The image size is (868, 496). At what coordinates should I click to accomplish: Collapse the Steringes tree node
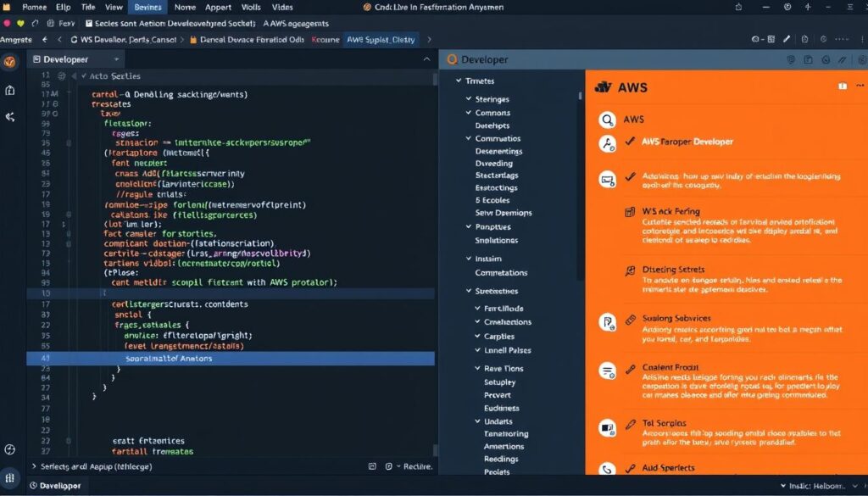pos(468,98)
